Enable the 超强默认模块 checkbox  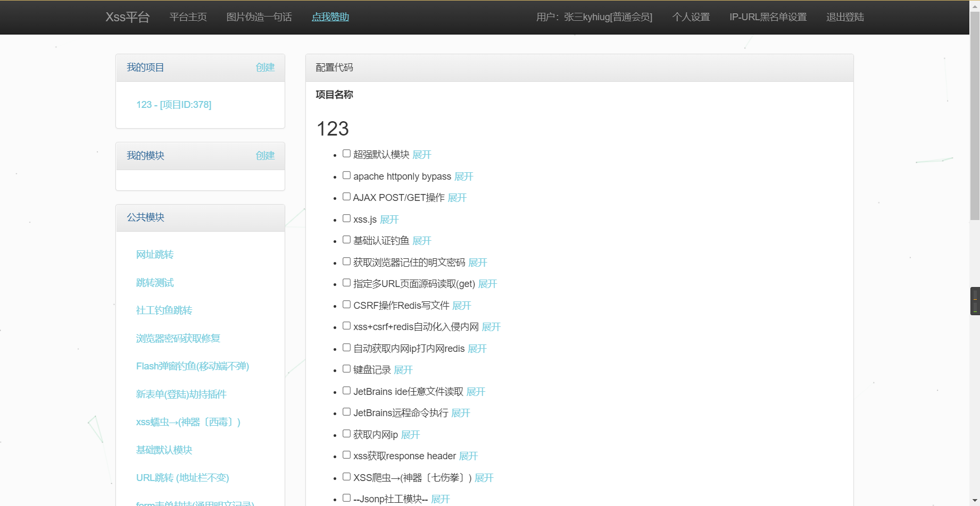point(346,153)
